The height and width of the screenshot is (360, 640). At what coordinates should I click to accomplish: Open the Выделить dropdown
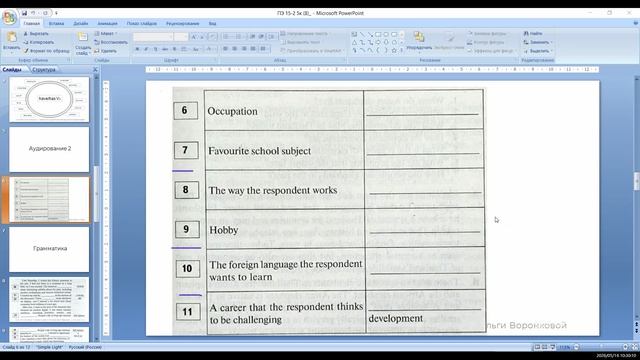tap(538, 51)
